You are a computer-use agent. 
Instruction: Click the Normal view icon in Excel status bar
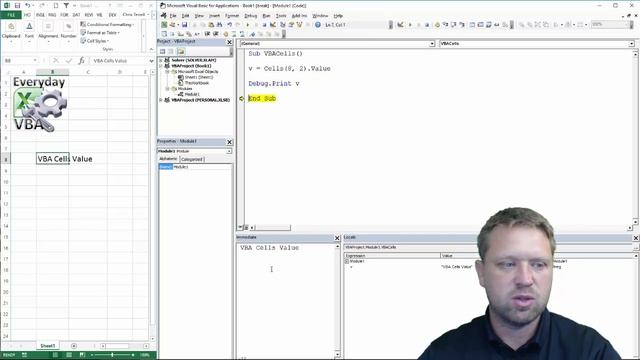(x=55, y=355)
